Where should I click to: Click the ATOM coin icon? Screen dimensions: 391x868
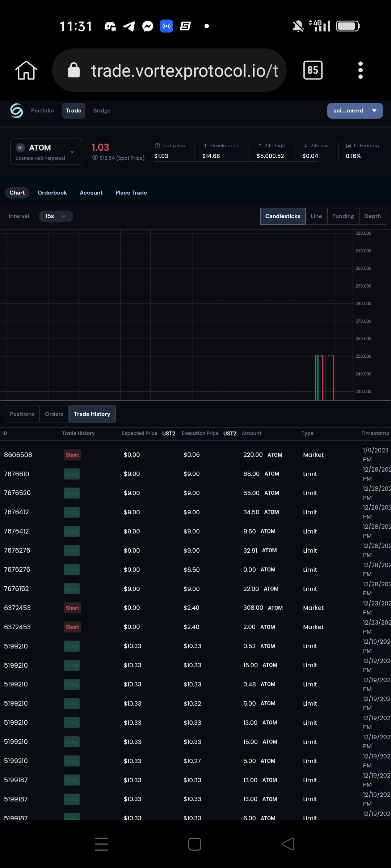[x=20, y=148]
